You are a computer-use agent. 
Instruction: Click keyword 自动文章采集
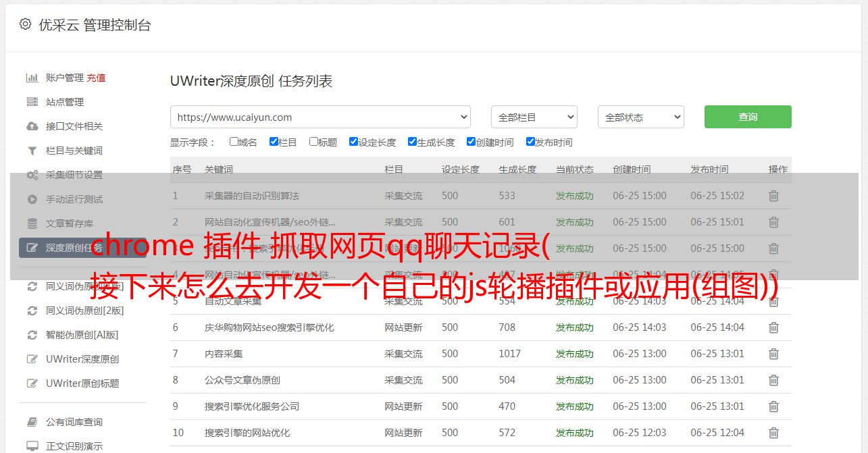(233, 301)
